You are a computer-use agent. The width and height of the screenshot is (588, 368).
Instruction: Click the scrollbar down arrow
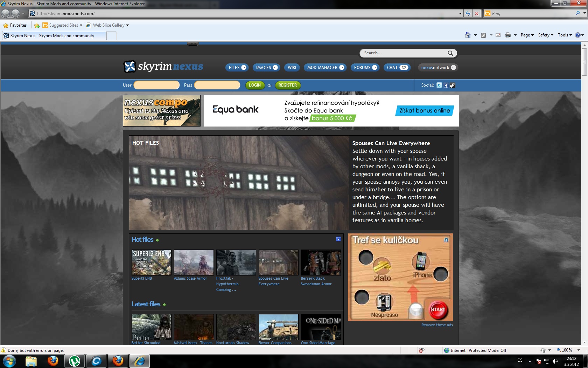584,342
